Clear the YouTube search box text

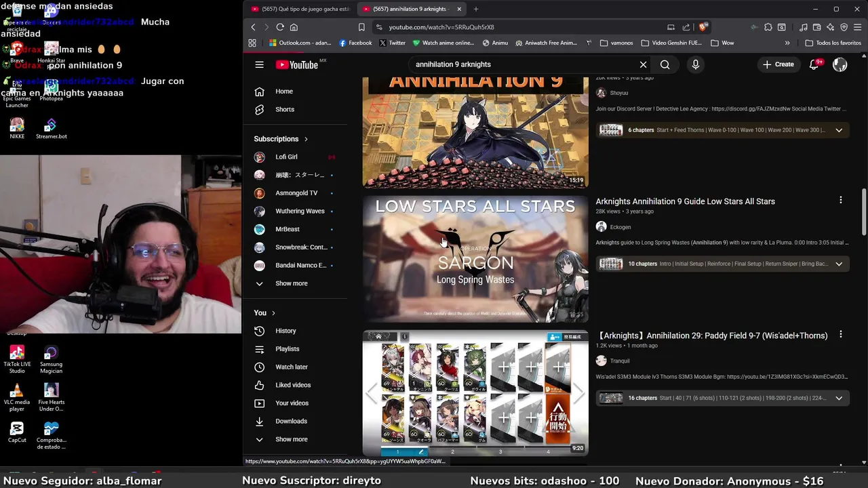(x=643, y=64)
